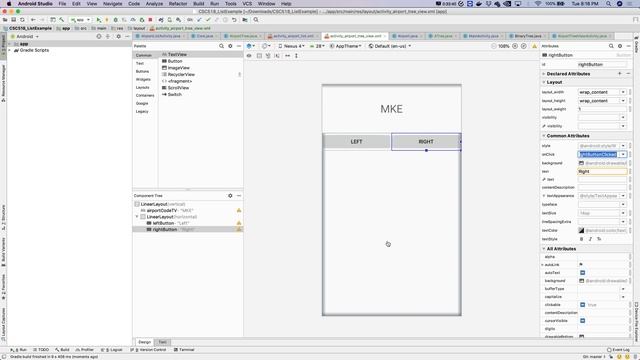The height and width of the screenshot is (360, 640).
Task: Open the AppTheme dropdown
Action: click(346, 46)
